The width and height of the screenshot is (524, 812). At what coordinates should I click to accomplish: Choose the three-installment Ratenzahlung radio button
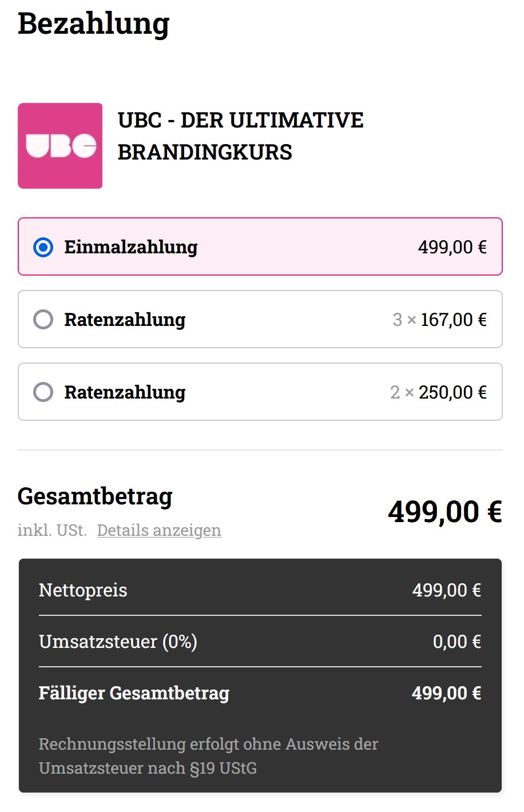pos(43,320)
